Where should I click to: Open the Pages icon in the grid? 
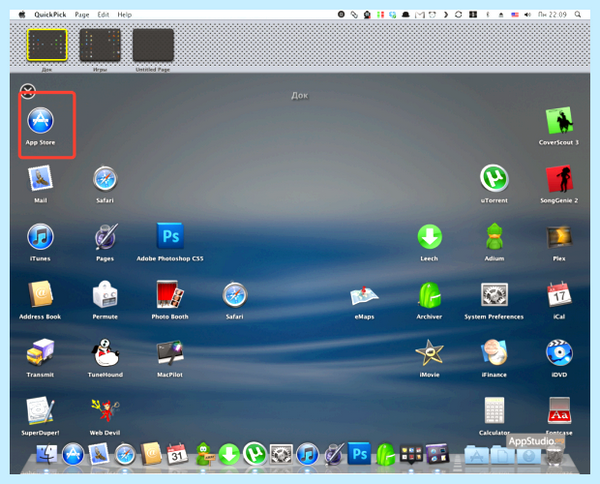106,236
